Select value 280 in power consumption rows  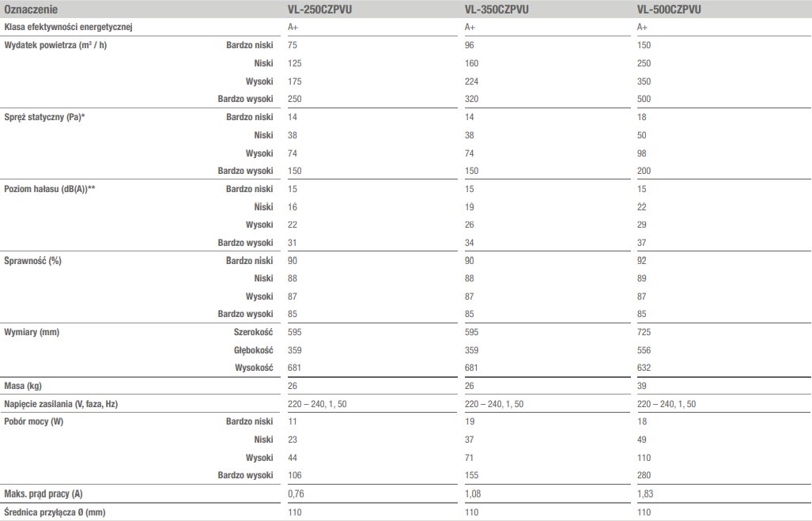644,475
